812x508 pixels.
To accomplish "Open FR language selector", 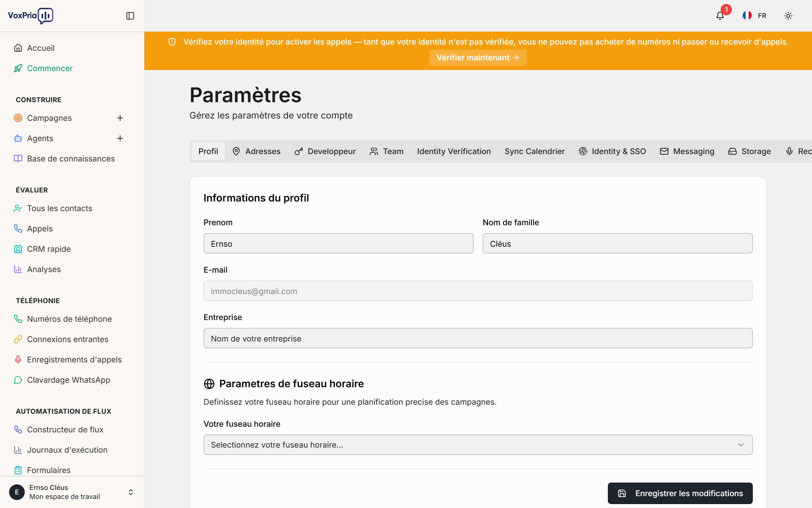I will coord(754,16).
